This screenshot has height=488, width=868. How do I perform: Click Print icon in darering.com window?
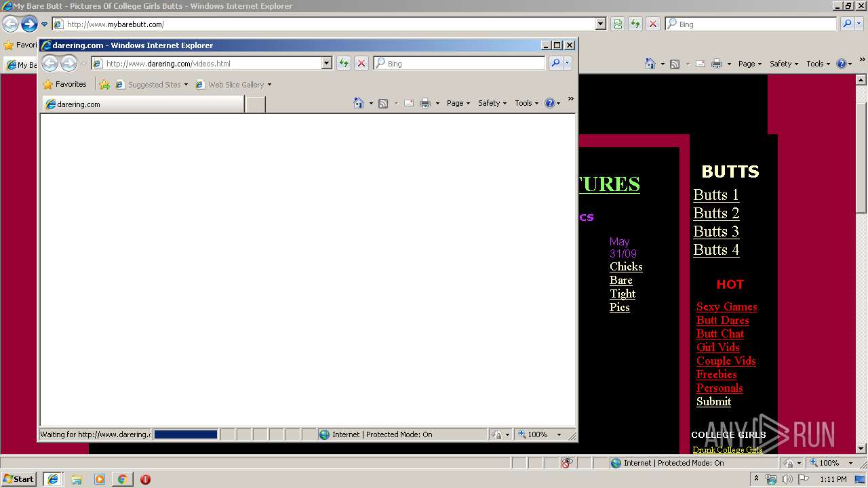(x=425, y=103)
